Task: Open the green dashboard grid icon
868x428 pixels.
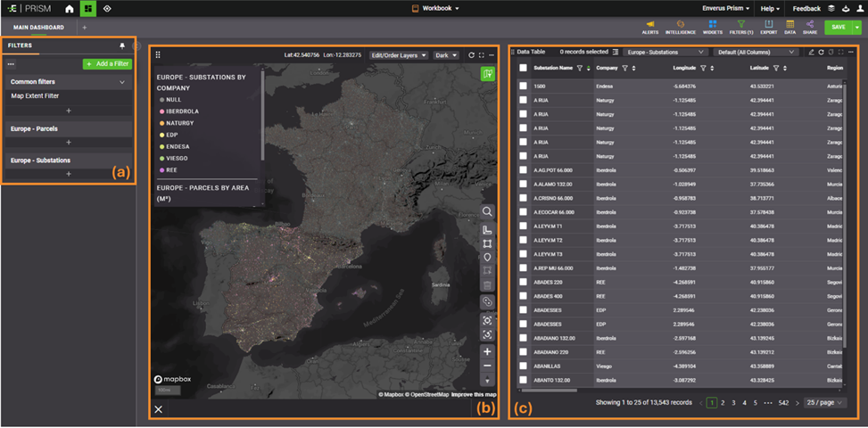Action: (88, 8)
